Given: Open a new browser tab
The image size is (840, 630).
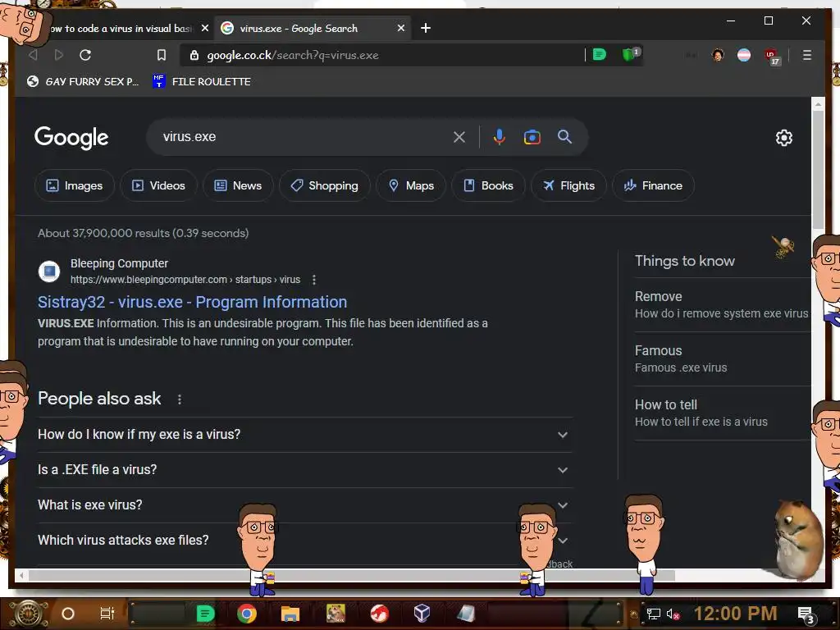Looking at the screenshot, I should pos(426,28).
